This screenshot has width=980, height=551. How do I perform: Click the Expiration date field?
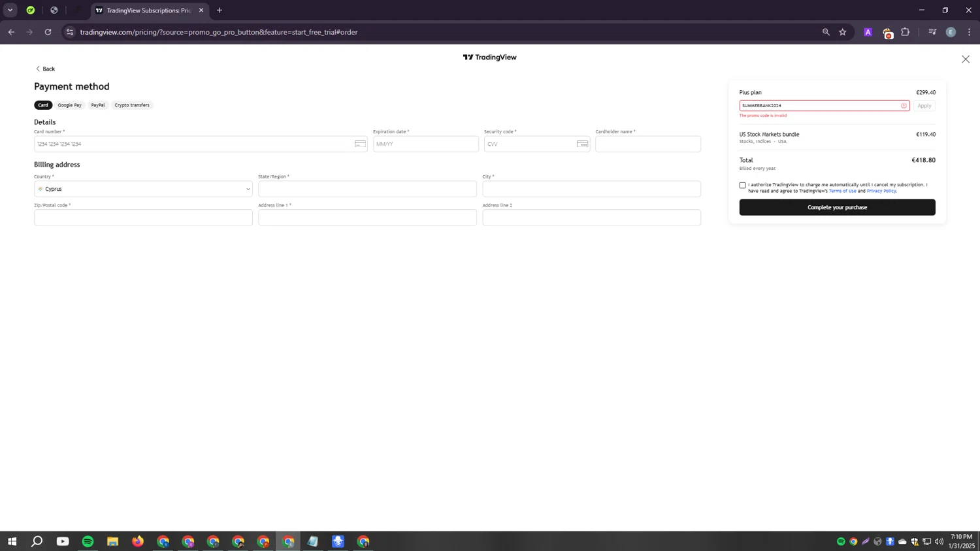(x=426, y=144)
